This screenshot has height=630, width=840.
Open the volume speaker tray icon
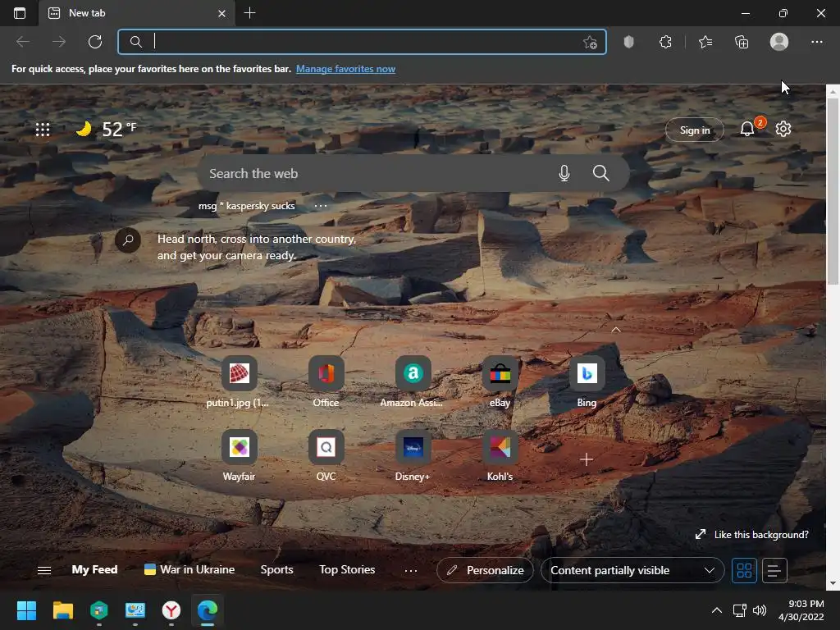[760, 610]
